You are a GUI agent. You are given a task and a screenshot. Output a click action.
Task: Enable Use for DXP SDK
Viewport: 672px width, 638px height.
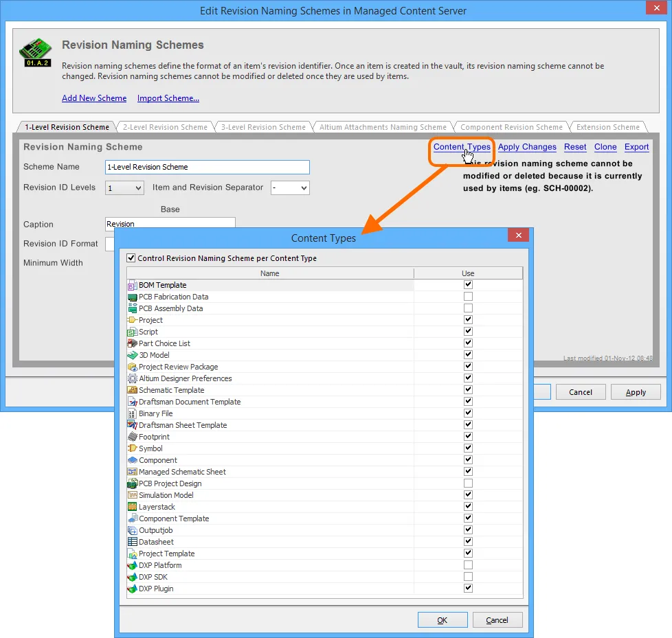(468, 577)
